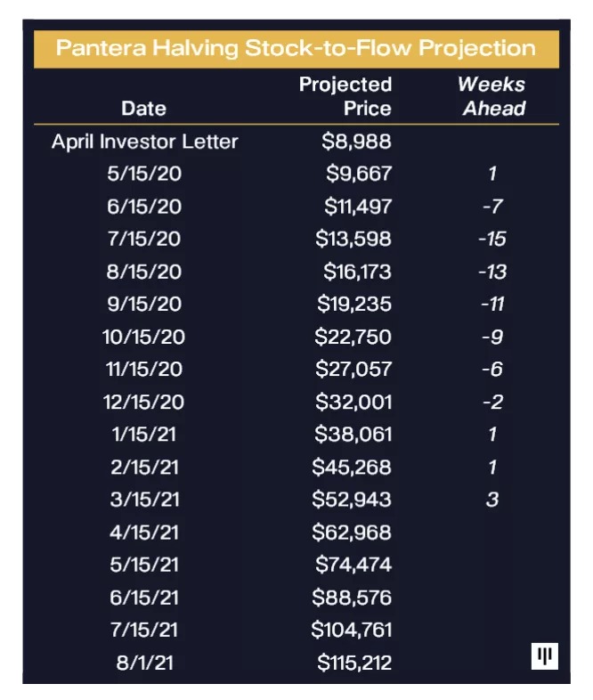Select the 5/15/20 date cell
This screenshot has width=593, height=700.
[144, 174]
